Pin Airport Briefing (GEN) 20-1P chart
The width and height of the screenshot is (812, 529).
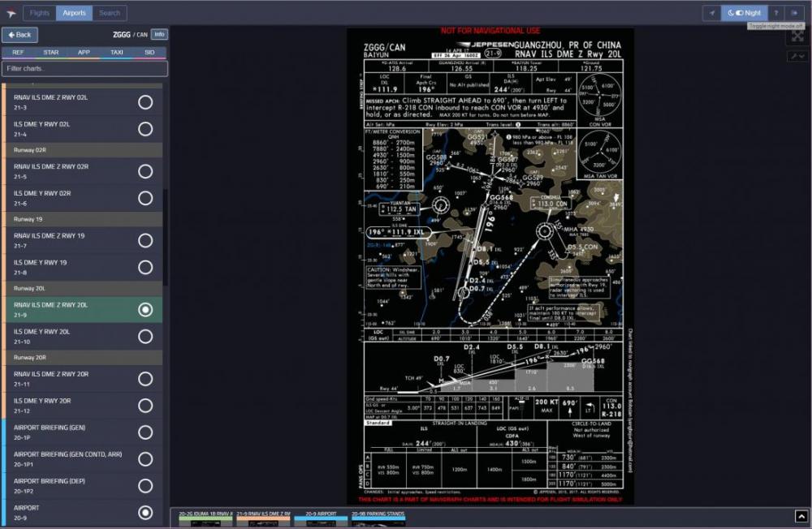pyautogui.click(x=145, y=432)
